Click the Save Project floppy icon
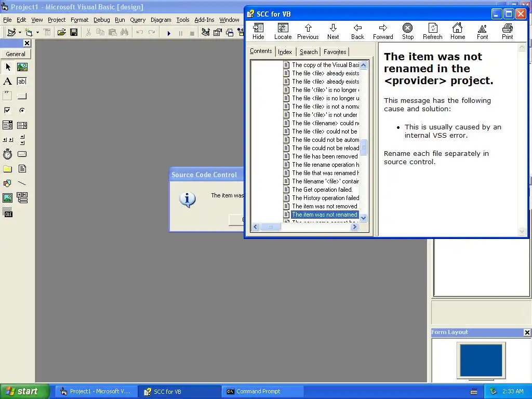 (74, 32)
